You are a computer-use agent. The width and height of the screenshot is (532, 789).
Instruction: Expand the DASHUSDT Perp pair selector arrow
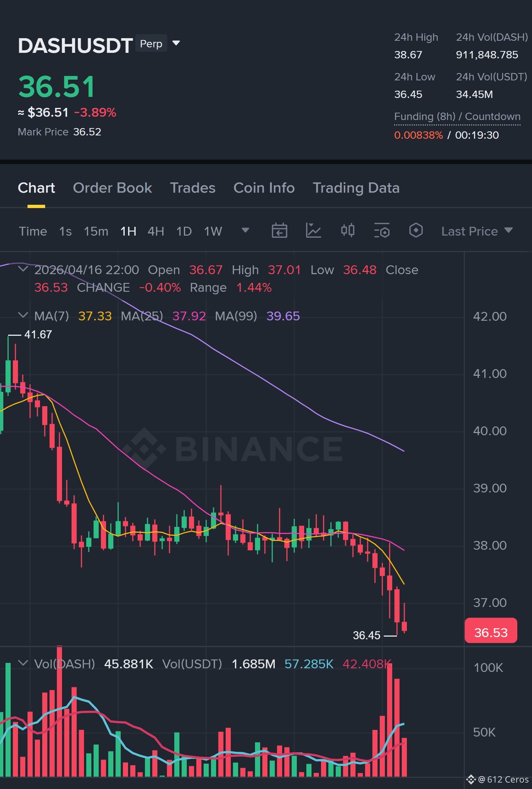coord(176,43)
